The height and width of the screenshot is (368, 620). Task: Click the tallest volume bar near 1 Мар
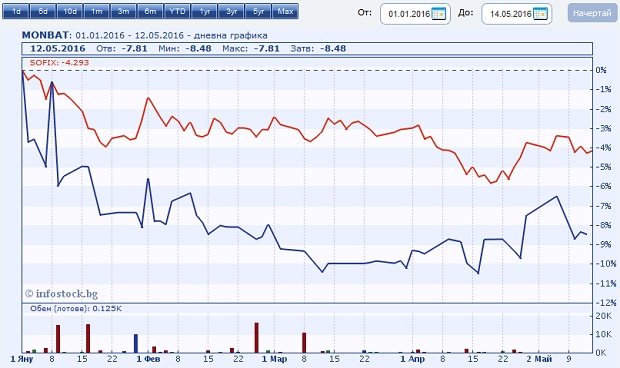(x=256, y=338)
